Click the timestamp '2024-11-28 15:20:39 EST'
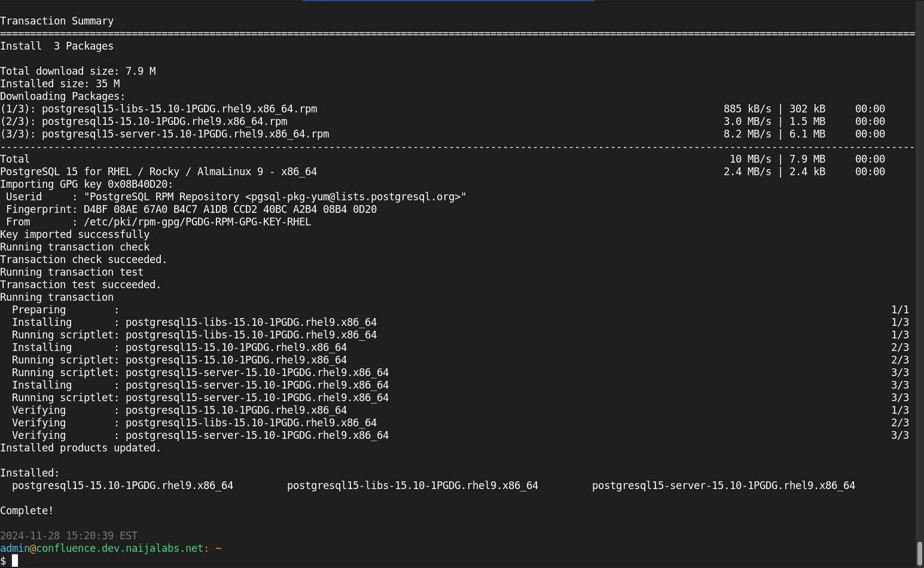The width and height of the screenshot is (924, 568). (x=69, y=536)
